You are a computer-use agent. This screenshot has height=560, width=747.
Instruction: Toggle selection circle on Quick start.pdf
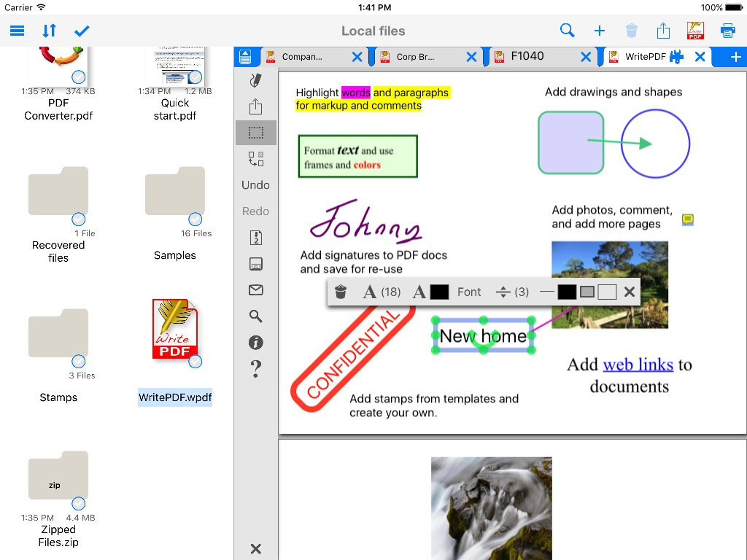pos(196,77)
